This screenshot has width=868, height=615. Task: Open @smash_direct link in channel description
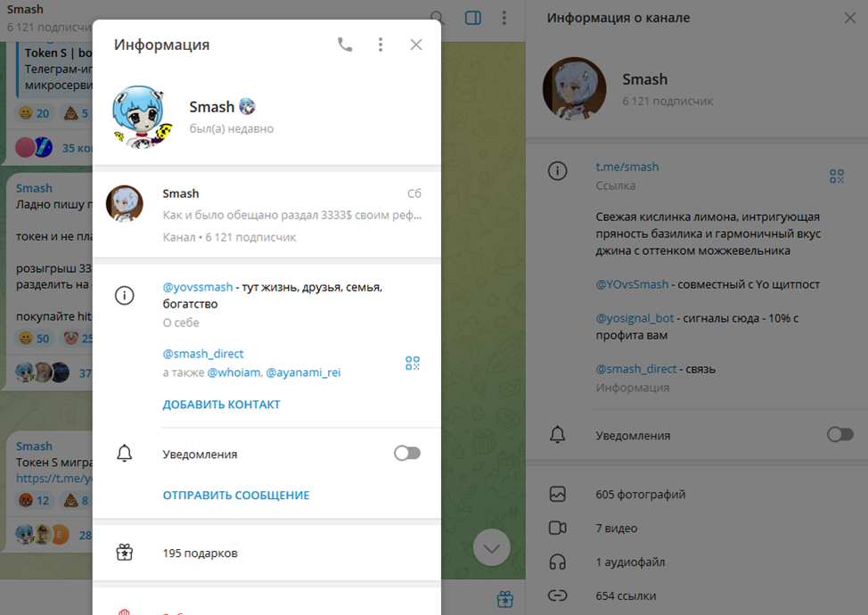636,369
